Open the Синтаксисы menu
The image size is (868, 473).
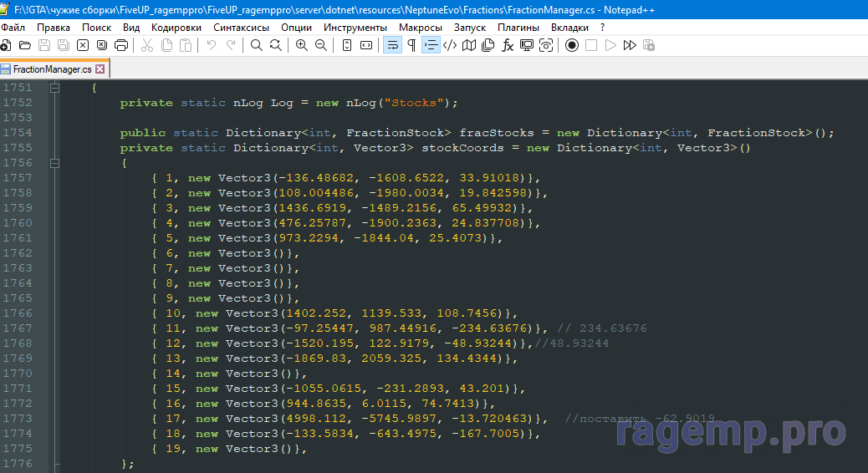point(241,27)
